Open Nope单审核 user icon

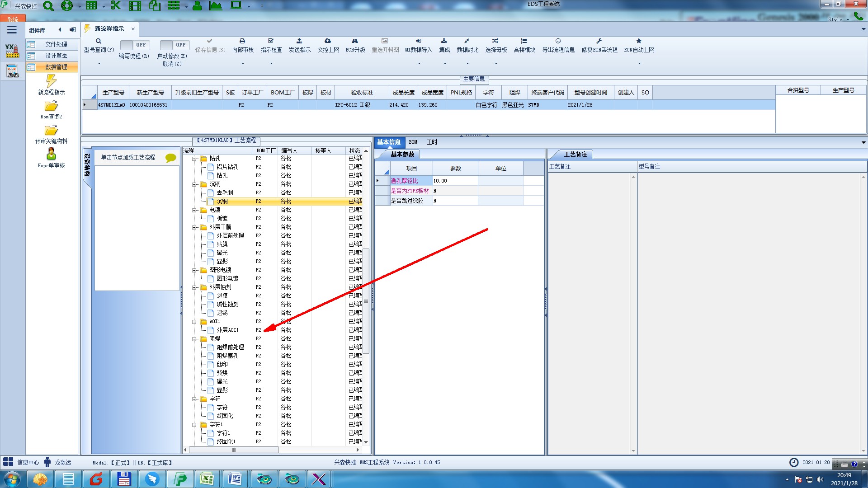click(x=51, y=154)
